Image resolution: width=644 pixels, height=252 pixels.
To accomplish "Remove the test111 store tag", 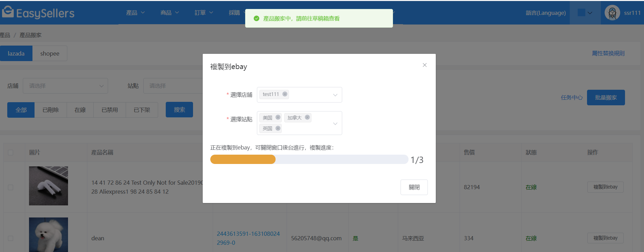I will (x=285, y=94).
